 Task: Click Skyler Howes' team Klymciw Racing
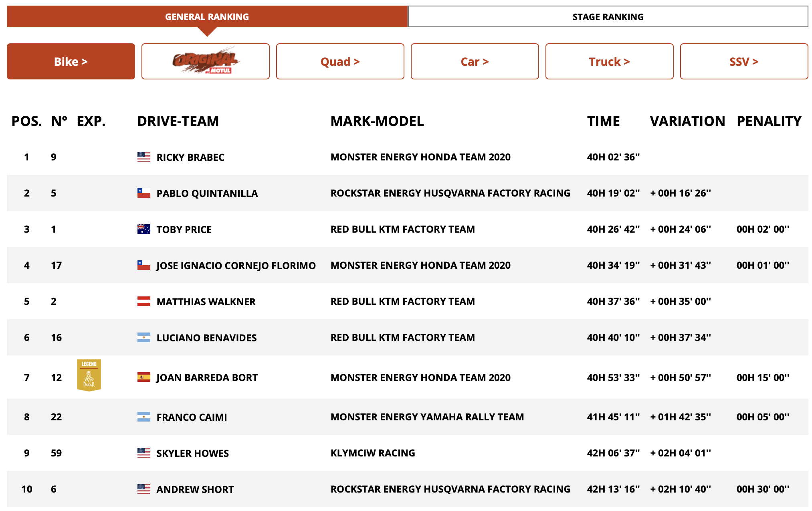tap(373, 453)
